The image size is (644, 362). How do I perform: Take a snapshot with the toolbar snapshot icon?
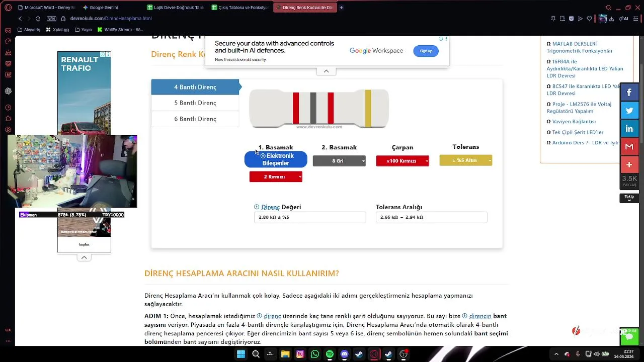tap(562, 19)
